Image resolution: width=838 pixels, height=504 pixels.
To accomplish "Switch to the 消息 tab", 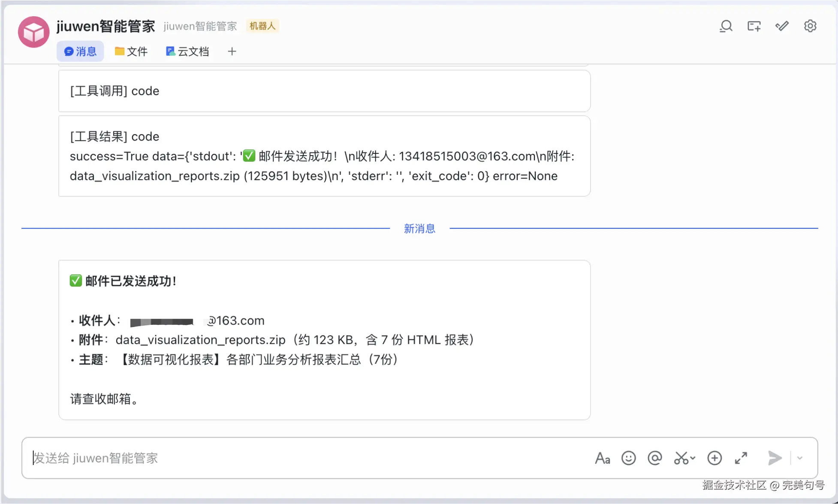I will [x=80, y=51].
